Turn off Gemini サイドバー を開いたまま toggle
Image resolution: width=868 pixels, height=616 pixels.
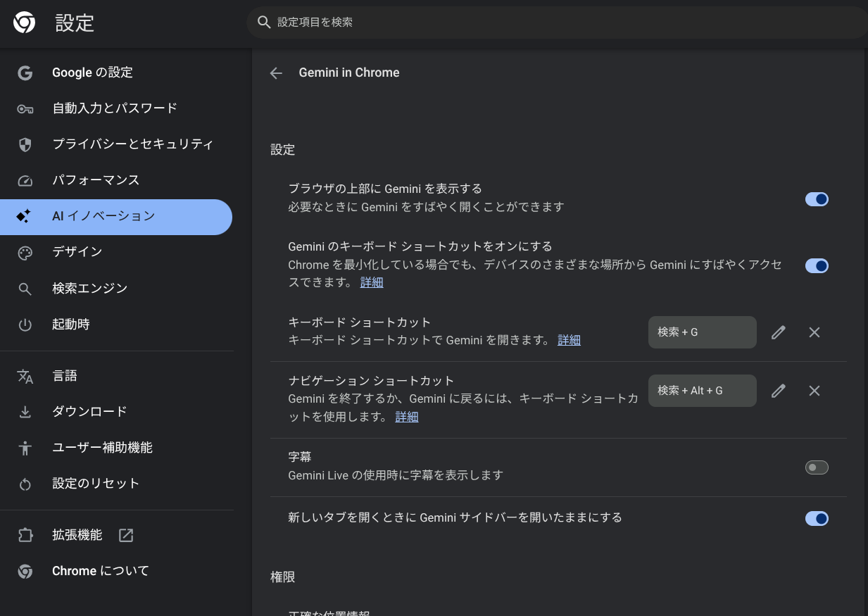(x=817, y=519)
